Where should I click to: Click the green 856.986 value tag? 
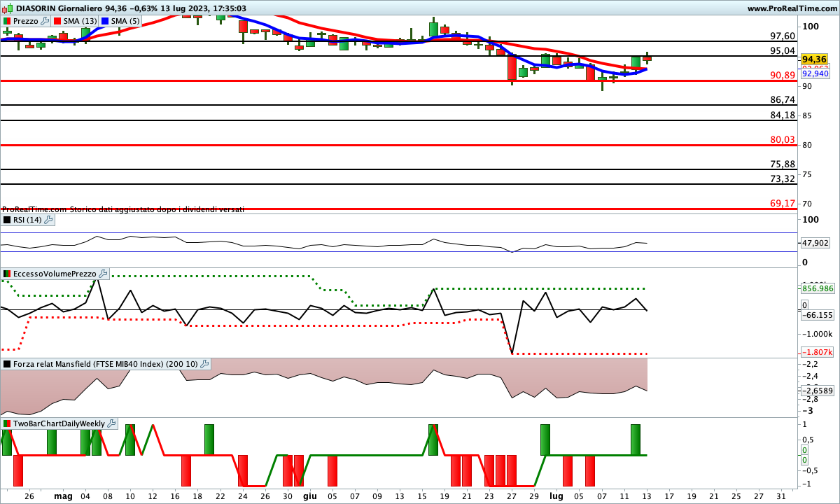pyautogui.click(x=818, y=288)
